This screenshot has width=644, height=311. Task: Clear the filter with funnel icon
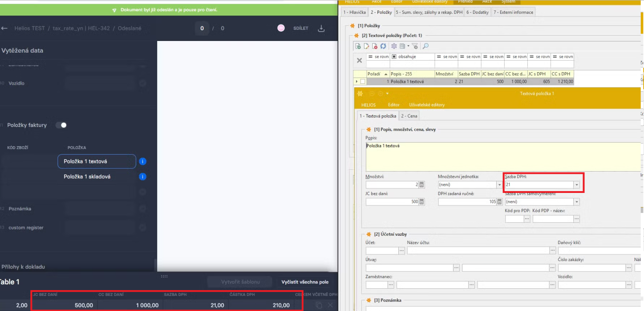pos(414,46)
